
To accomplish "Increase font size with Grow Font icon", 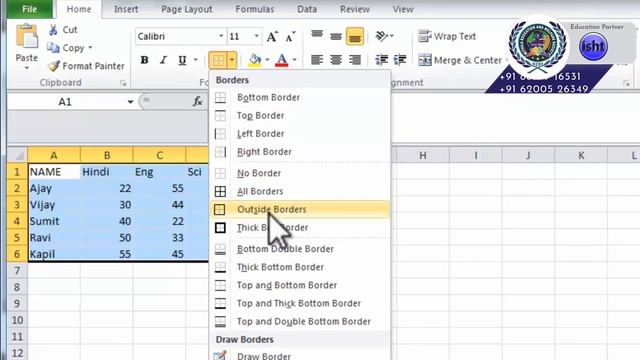I will click(272, 36).
